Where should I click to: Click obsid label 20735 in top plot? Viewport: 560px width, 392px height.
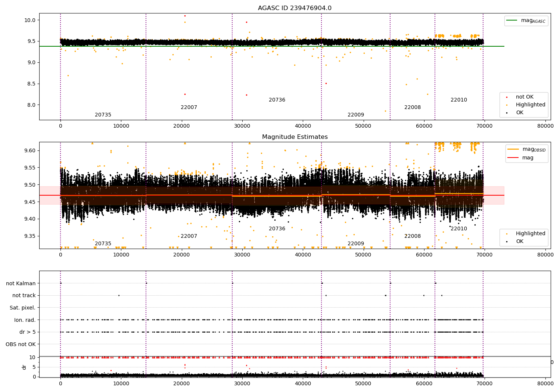click(103, 115)
